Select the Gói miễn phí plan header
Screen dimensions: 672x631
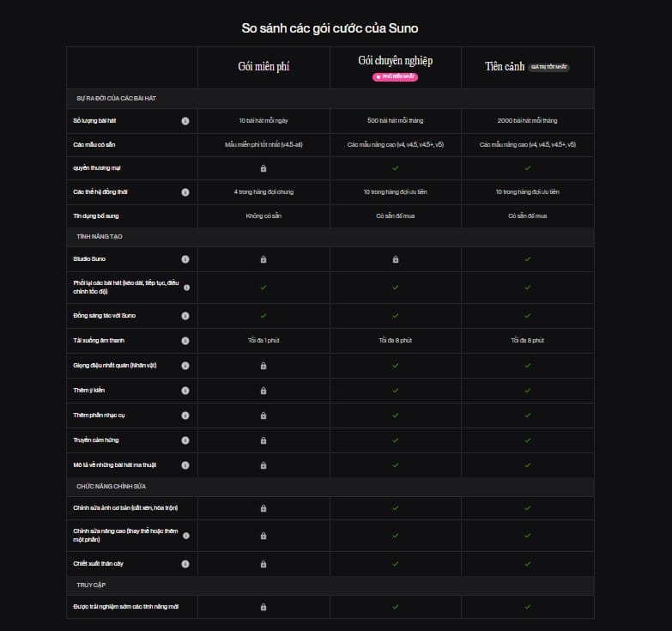point(263,67)
